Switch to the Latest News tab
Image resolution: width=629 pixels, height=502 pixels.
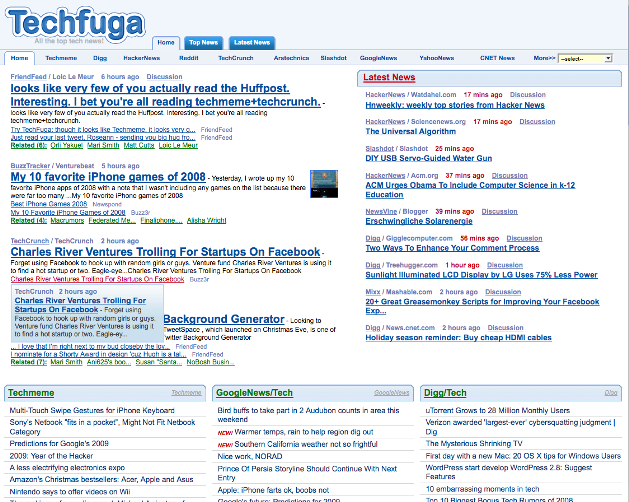click(x=252, y=43)
